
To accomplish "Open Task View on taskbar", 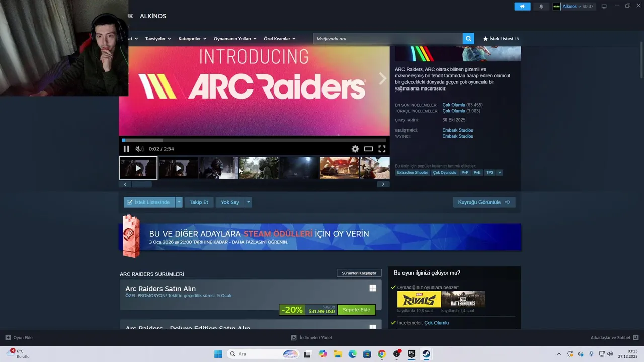I will point(307,354).
